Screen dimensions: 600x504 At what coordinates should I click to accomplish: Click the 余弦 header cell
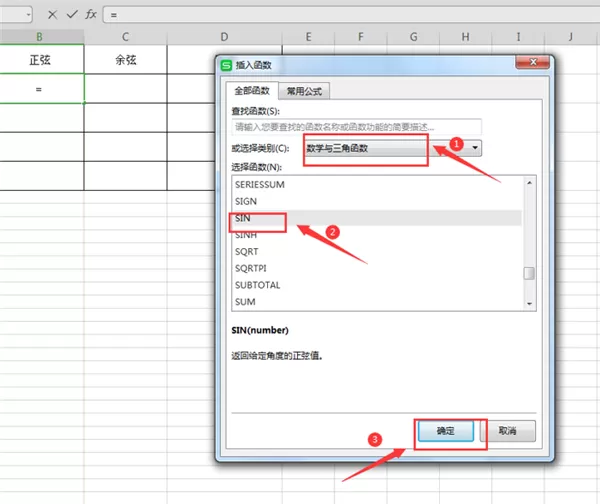(126, 60)
